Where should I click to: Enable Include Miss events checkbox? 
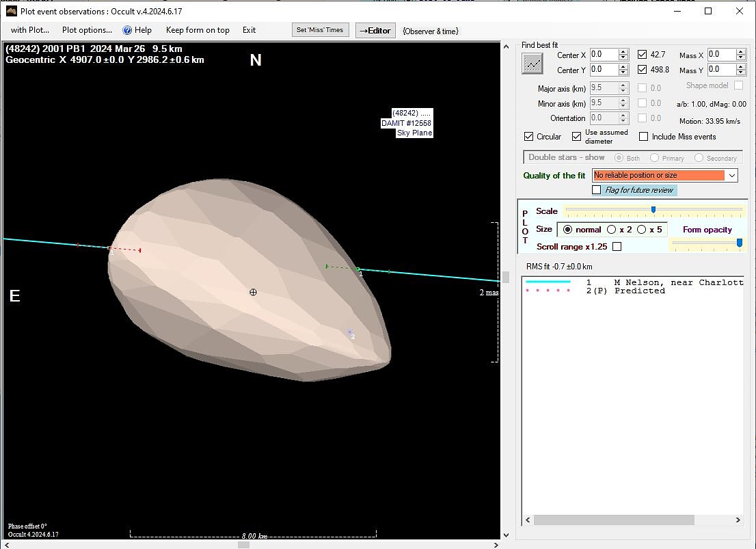[x=643, y=137]
